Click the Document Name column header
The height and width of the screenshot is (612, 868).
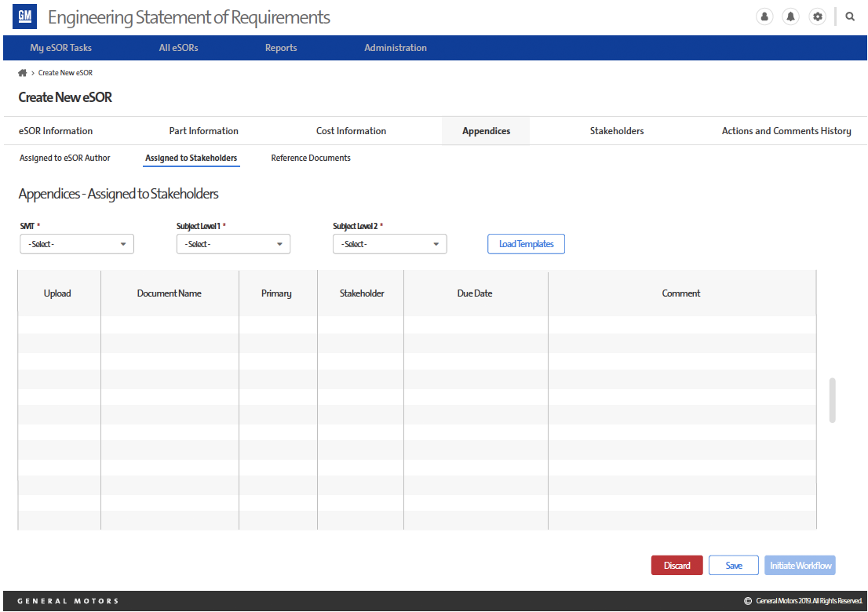170,293
